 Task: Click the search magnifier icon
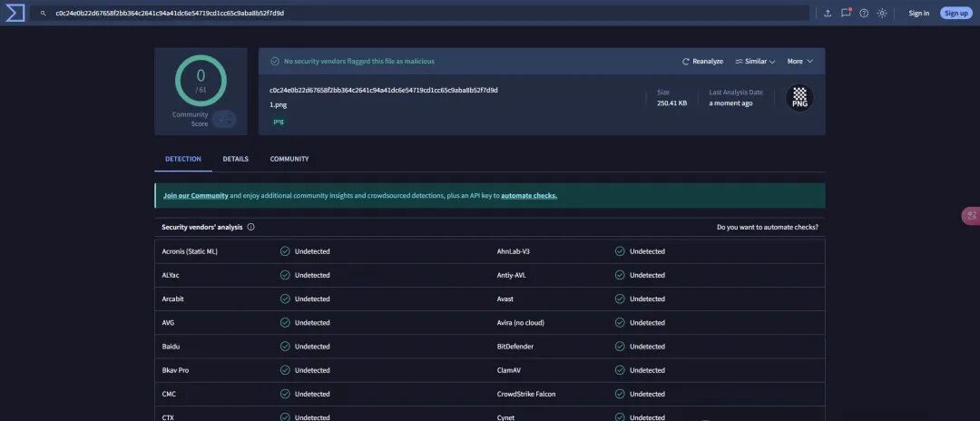[44, 13]
